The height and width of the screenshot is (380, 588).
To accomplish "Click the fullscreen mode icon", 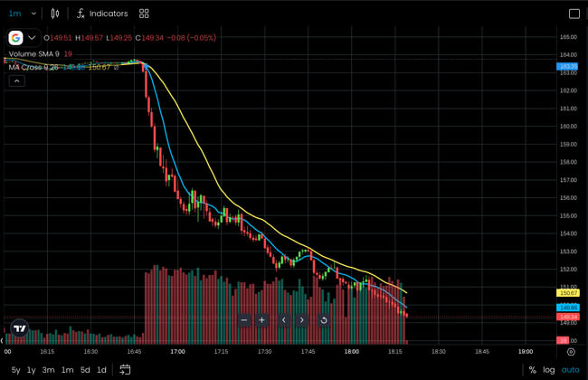I will coord(574,14).
